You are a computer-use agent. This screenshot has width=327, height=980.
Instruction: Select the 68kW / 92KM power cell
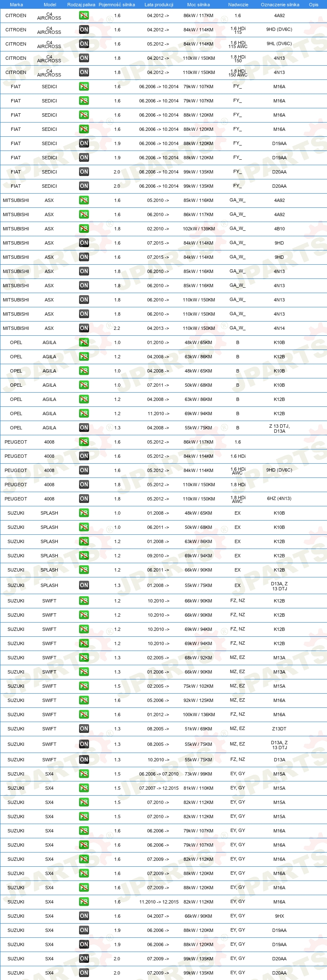point(199,658)
